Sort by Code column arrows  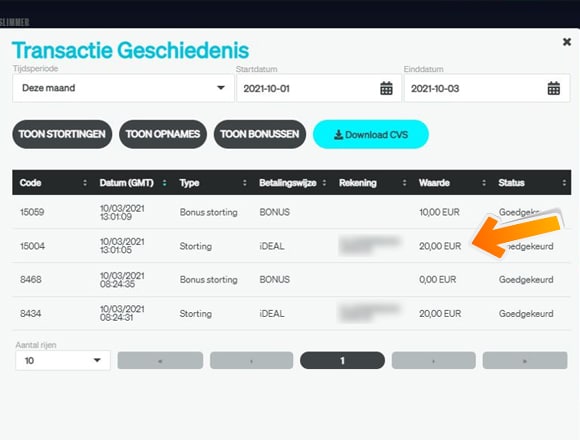(x=85, y=183)
